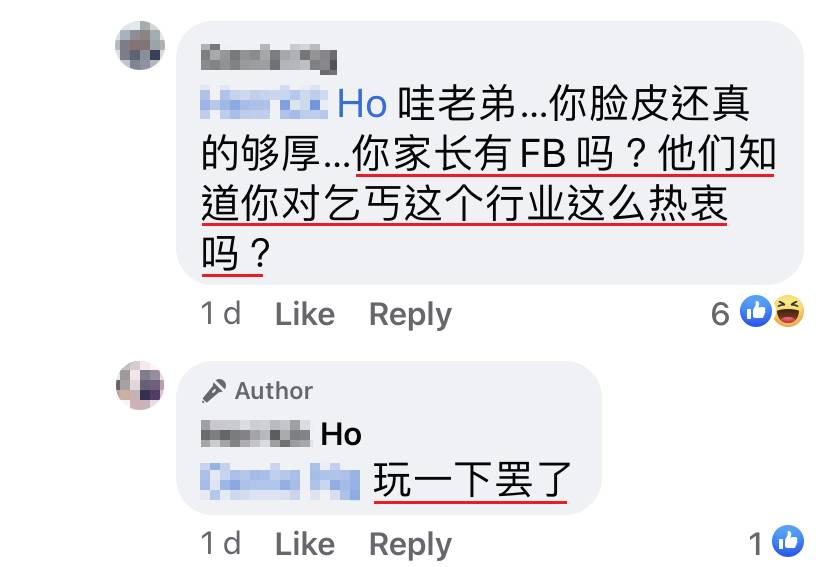Reply to the first comment
The height and width of the screenshot is (567, 828).
click(x=410, y=315)
